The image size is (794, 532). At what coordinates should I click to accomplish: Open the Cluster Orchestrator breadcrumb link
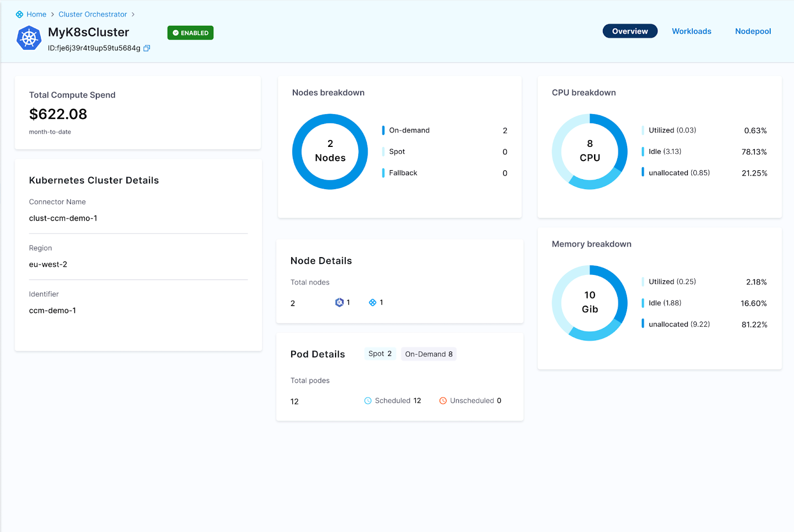[x=93, y=14]
